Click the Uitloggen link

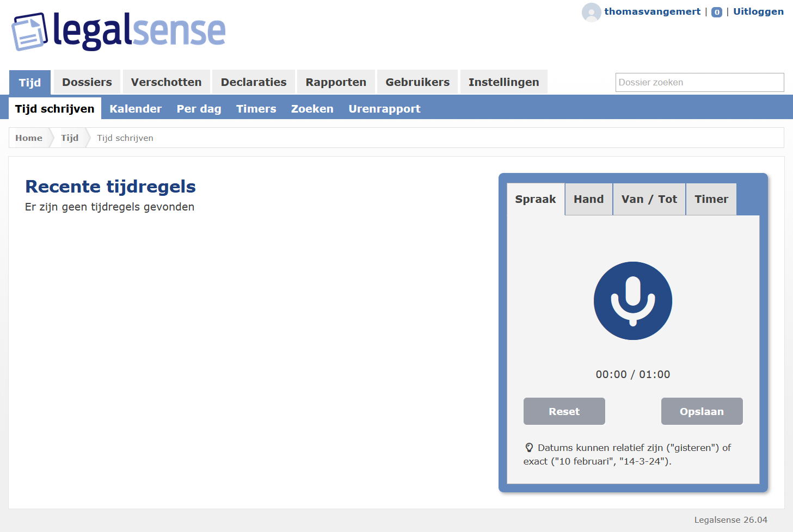click(x=759, y=11)
